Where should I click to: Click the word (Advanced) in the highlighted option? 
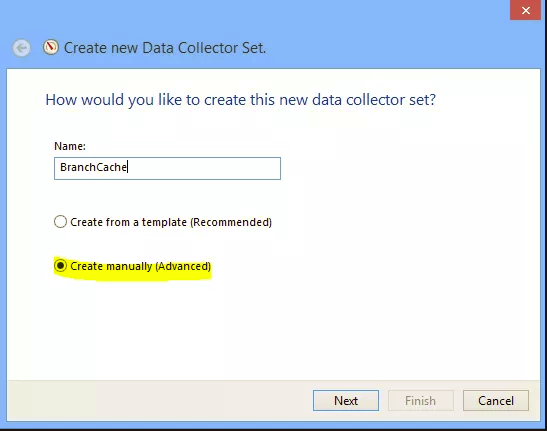pos(183,266)
